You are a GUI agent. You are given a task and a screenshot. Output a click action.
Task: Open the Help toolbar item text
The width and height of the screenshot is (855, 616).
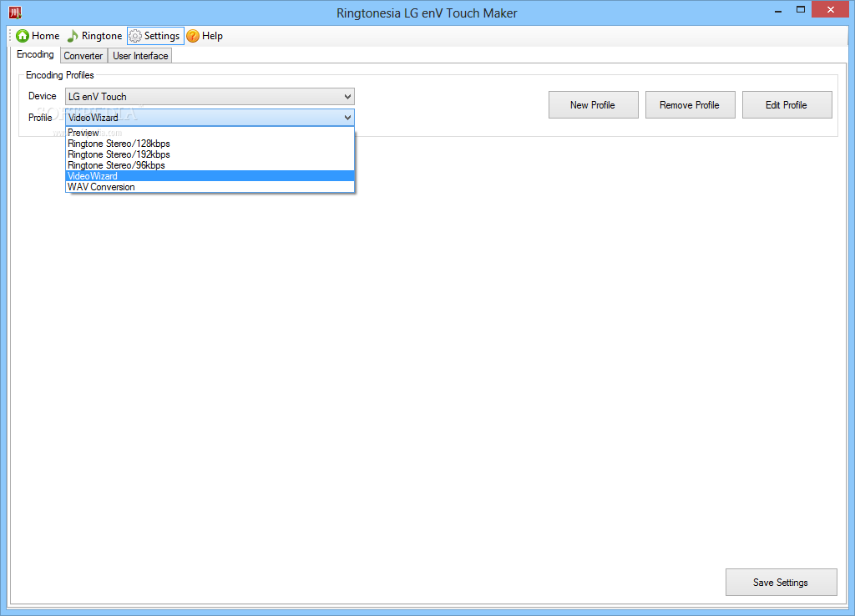click(213, 36)
